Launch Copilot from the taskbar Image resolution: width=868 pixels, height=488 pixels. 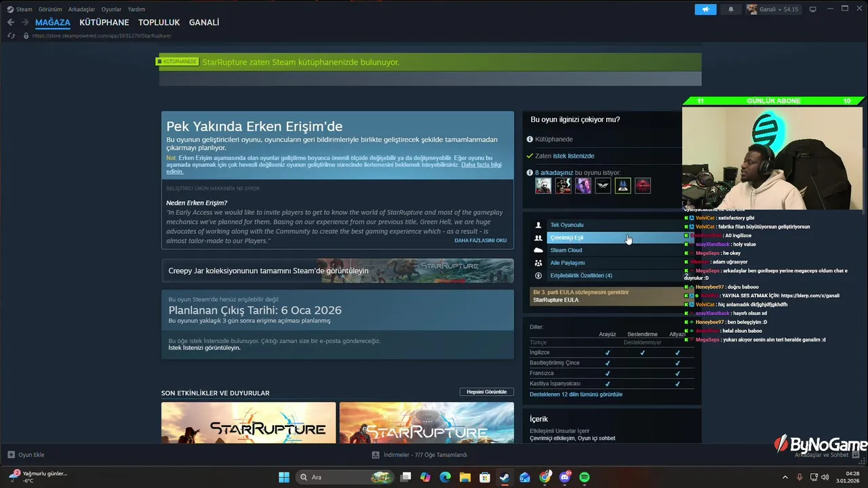point(425,477)
